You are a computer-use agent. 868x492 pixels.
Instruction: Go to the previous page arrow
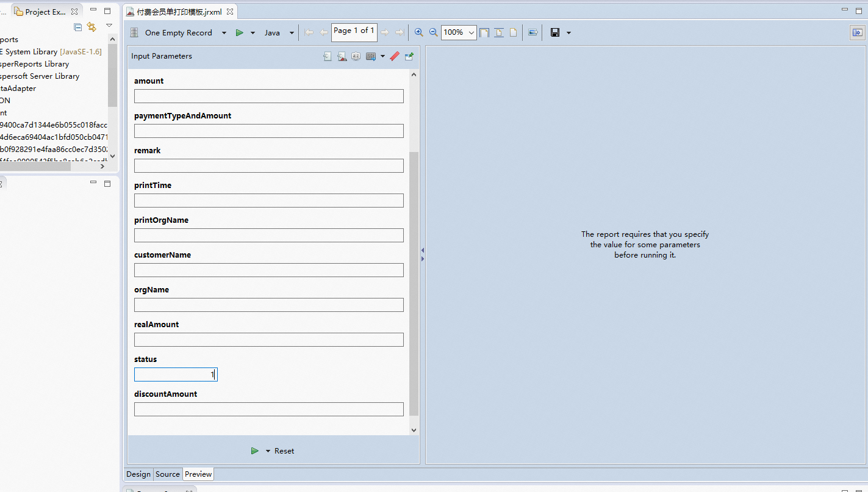(324, 32)
